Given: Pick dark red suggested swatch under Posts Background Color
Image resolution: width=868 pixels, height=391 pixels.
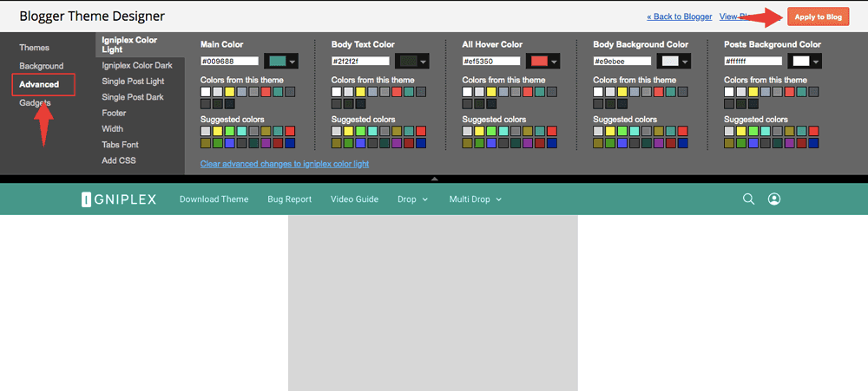Looking at the screenshot, I should [x=801, y=143].
